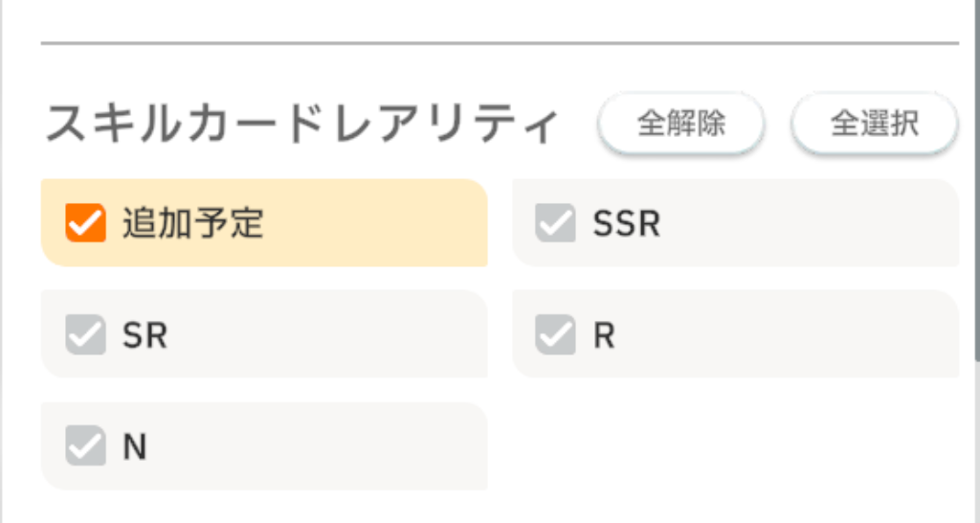This screenshot has height=523, width=980.
Task: Click empty area of highlighted 追加予定 row
Action: point(383,223)
